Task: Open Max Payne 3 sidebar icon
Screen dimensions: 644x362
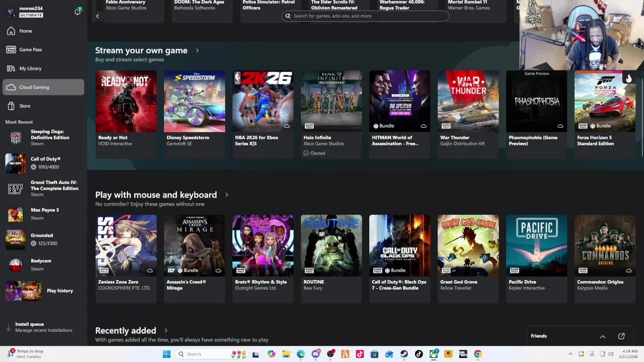Action: (x=16, y=214)
